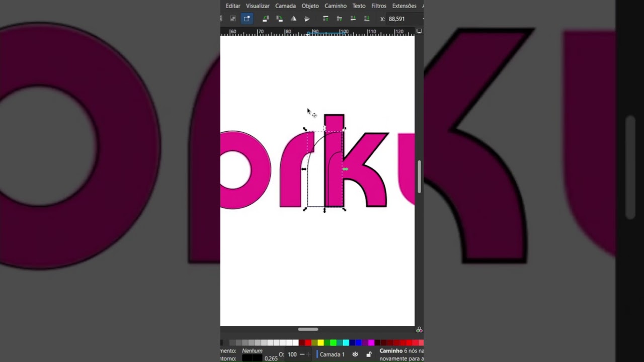The height and width of the screenshot is (362, 644).
Task: Raise selection one step
Action: 339,19
